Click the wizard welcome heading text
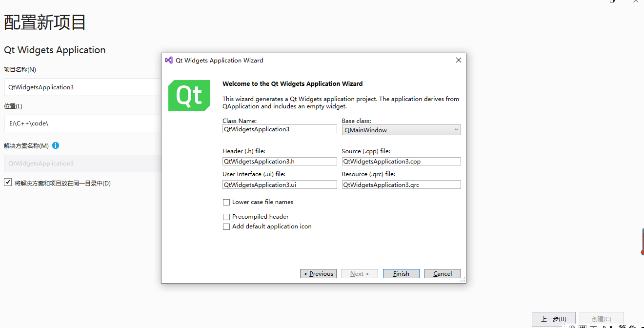Viewport: 644px width, 328px height. coord(292,83)
